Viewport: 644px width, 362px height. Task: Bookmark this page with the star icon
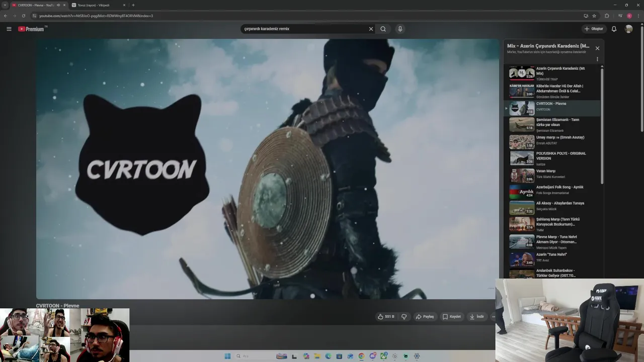point(594,16)
